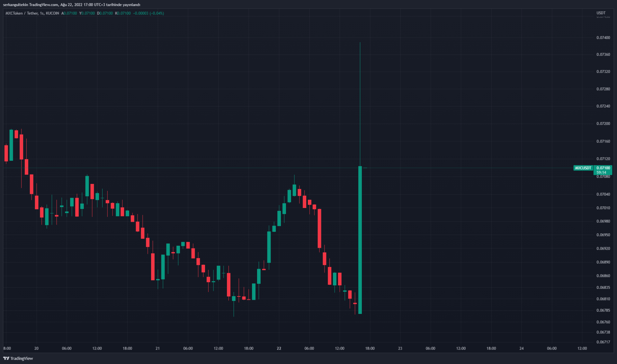Click the 0.07200 price axis label
The width and height of the screenshot is (617, 364).
click(603, 124)
